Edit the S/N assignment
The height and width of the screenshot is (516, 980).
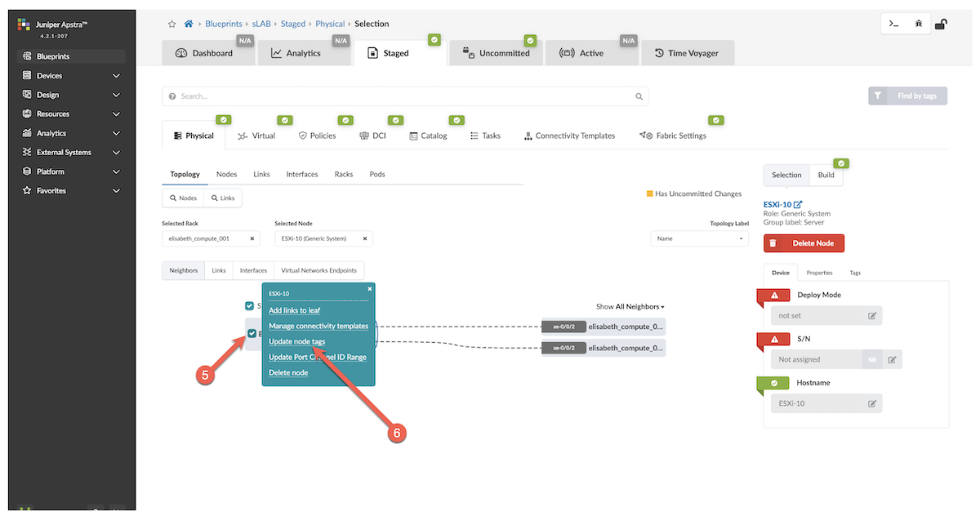click(x=892, y=359)
